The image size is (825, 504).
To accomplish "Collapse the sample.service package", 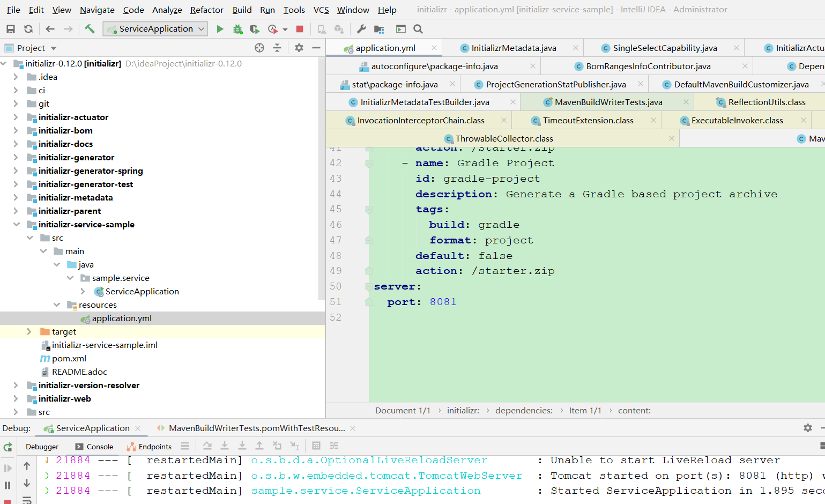I will [x=70, y=278].
